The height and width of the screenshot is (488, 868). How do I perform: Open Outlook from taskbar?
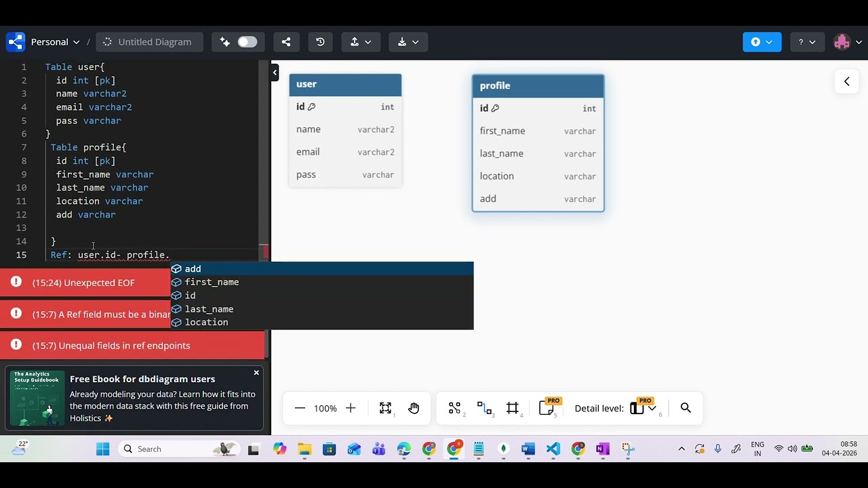click(354, 449)
